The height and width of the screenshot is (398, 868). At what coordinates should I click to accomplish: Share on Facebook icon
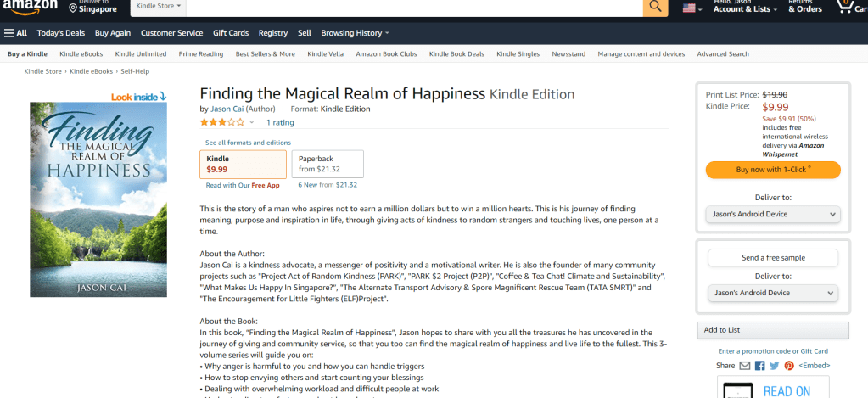pyautogui.click(x=760, y=366)
